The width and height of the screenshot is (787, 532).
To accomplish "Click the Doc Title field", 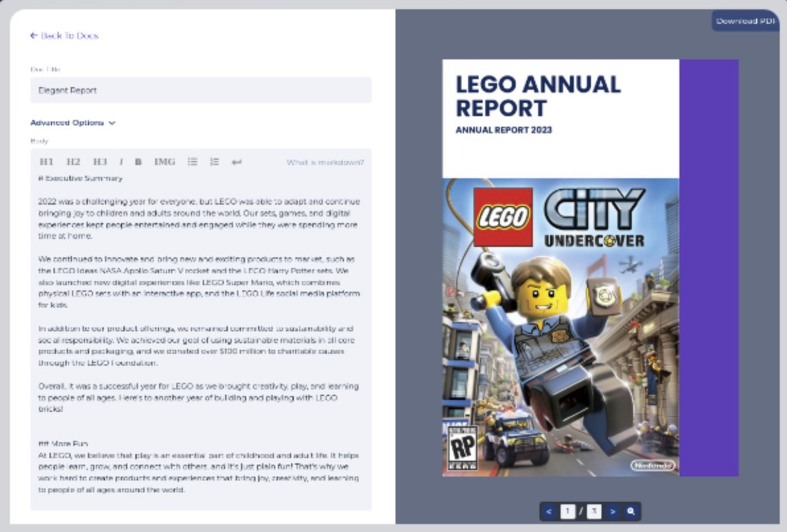I will tap(201, 90).
